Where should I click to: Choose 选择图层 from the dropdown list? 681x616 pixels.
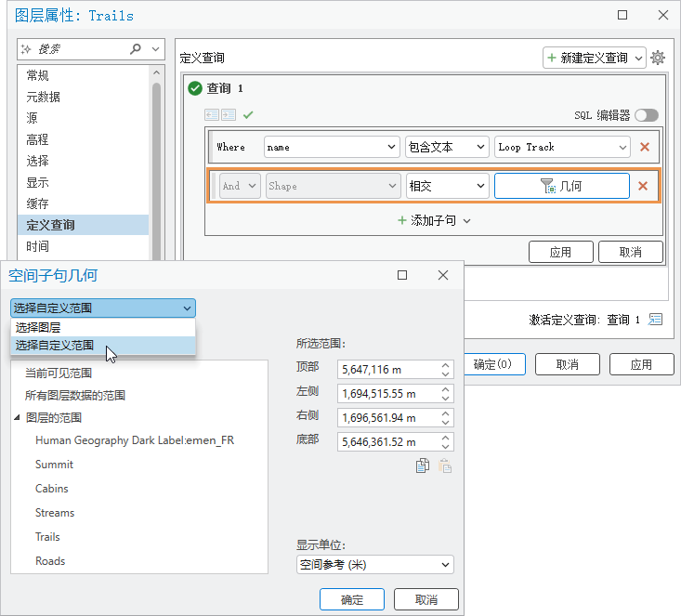coord(37,327)
